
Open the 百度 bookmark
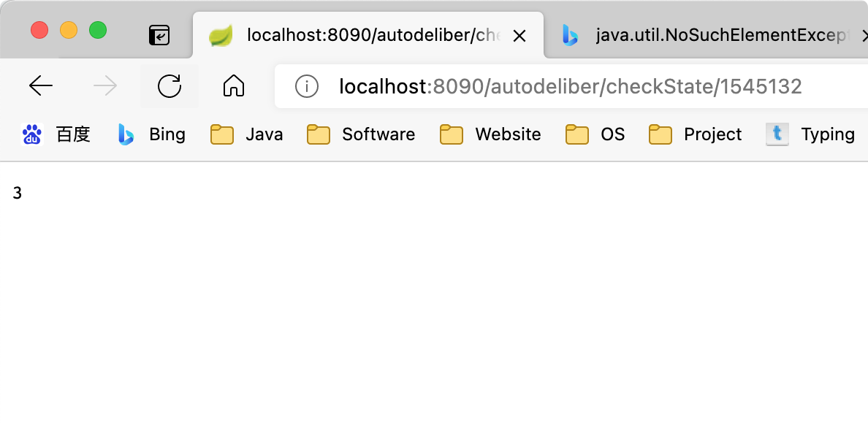pyautogui.click(x=56, y=134)
